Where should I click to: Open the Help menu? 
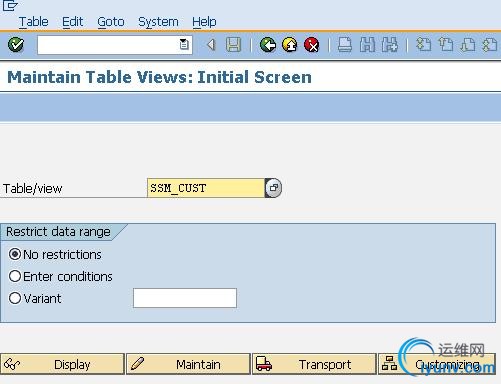(x=204, y=22)
